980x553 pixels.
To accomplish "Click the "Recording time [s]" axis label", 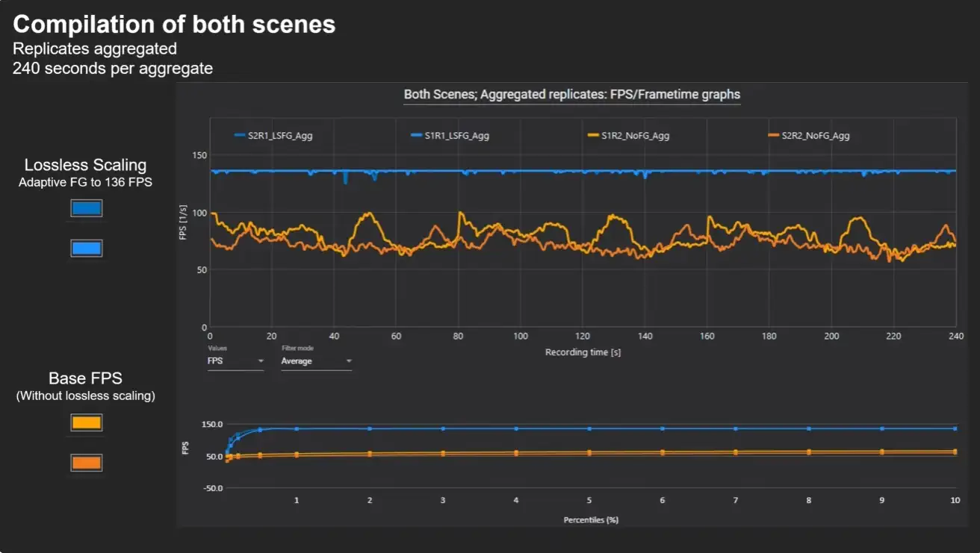I will click(x=583, y=352).
